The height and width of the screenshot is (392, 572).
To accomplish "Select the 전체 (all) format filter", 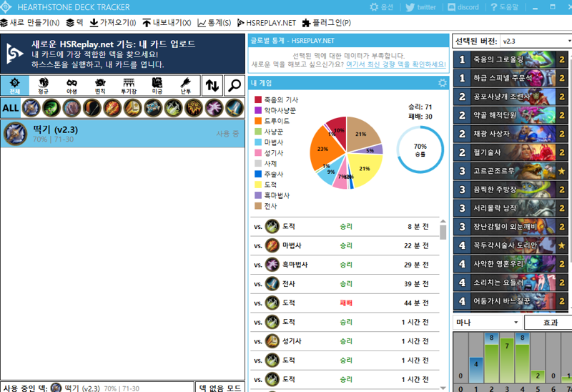I will pyautogui.click(x=14, y=86).
